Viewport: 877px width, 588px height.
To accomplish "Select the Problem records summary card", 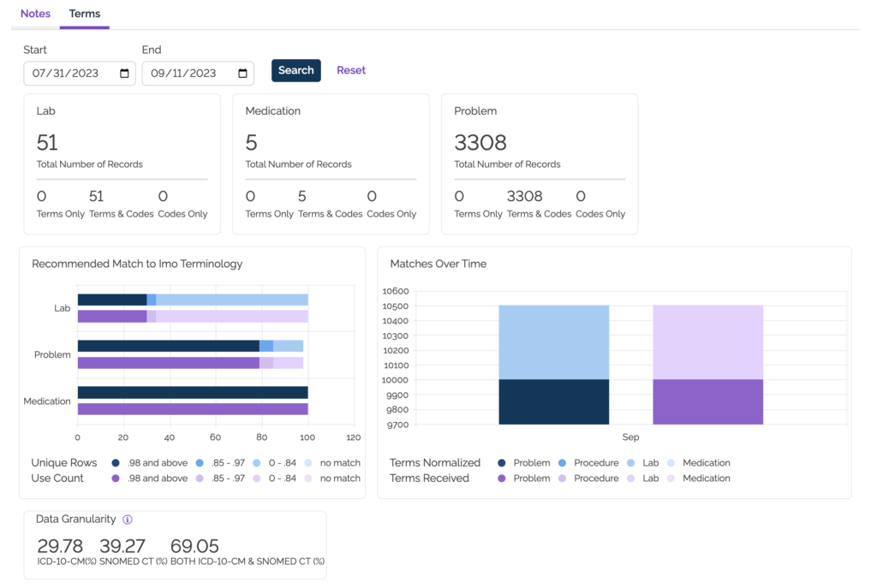I will click(540, 163).
